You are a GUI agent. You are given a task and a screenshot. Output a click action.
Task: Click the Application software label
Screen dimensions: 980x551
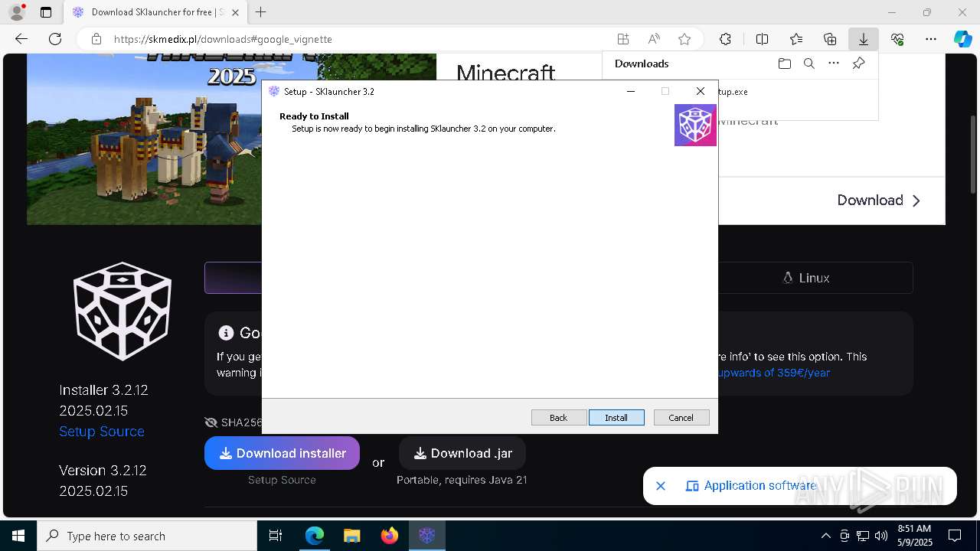coord(759,486)
